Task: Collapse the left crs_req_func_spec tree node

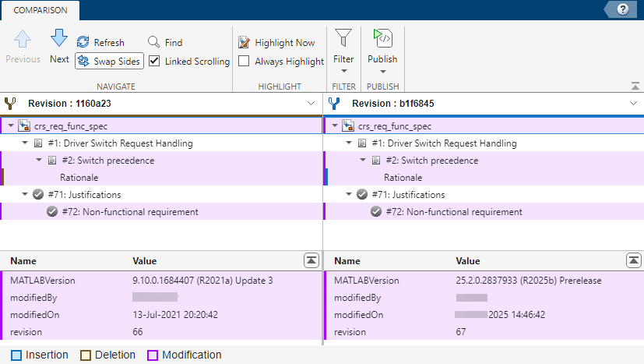Action: pyautogui.click(x=10, y=126)
